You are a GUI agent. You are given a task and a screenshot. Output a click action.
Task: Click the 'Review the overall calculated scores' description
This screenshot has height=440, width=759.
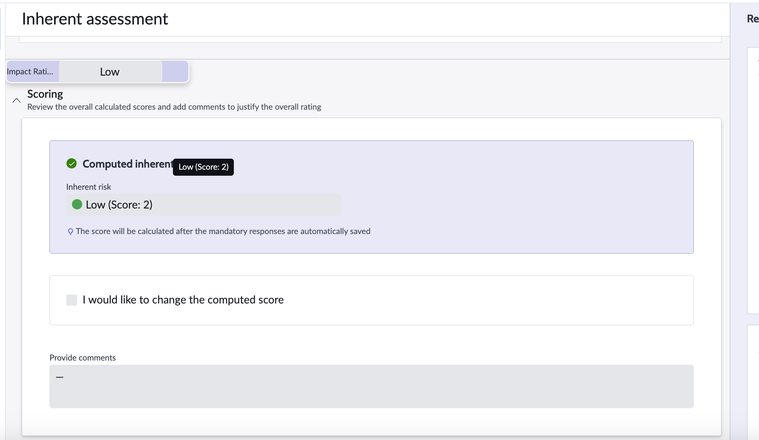click(x=174, y=107)
